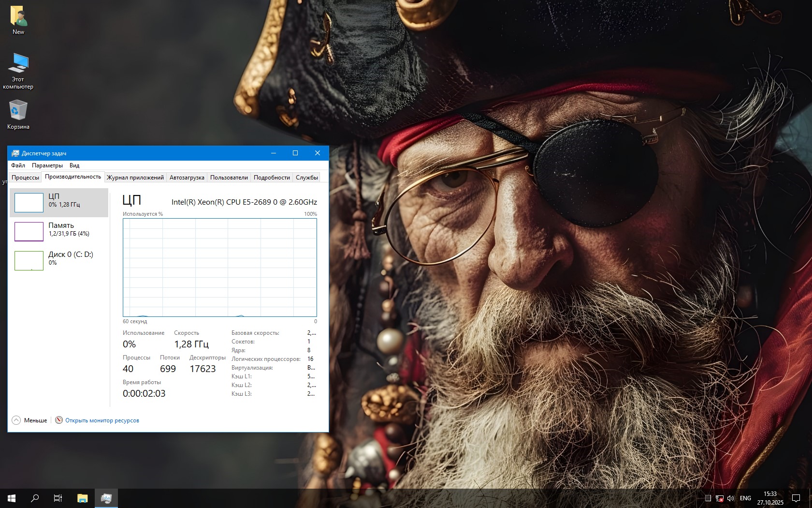This screenshot has width=812, height=508.
Task: Click the ENG language indicator
Action: [745, 498]
